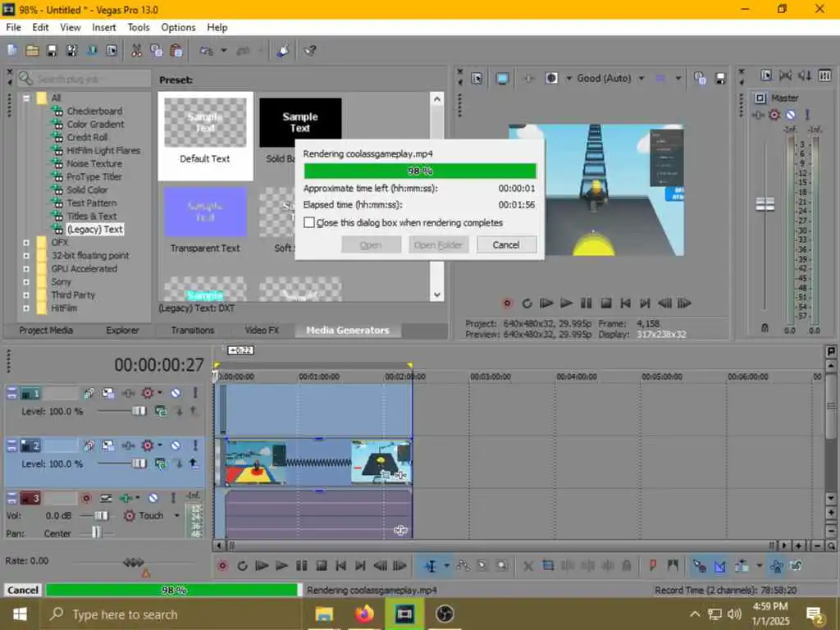Toggle mute on video track 2
This screenshot has height=630, width=840.
176,445
